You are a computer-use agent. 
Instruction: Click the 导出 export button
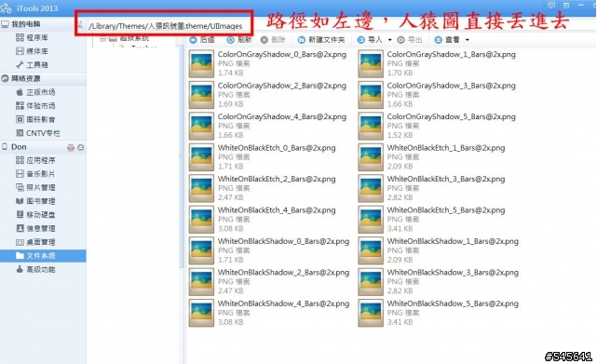pyautogui.click(x=409, y=40)
